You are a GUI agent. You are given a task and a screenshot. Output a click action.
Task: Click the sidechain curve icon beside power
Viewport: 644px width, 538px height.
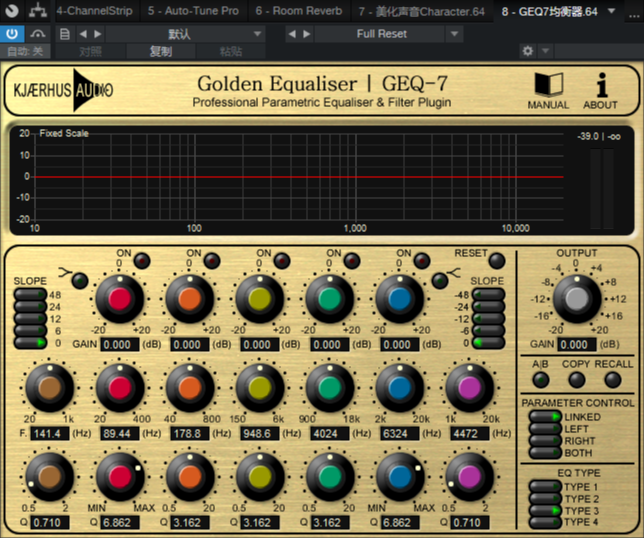pyautogui.click(x=38, y=34)
